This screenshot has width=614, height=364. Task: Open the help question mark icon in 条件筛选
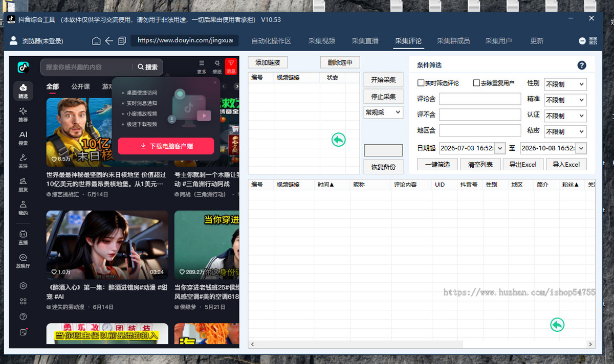(581, 65)
